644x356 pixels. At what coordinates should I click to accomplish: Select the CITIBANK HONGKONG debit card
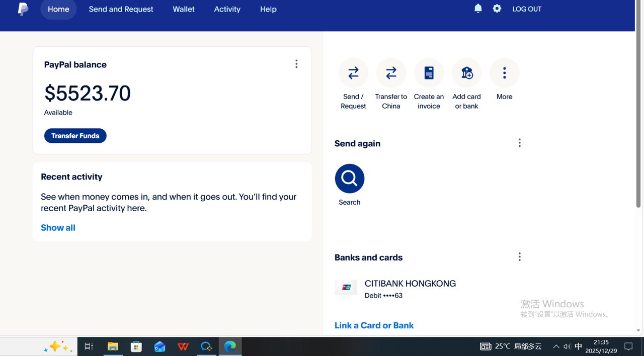(x=410, y=289)
